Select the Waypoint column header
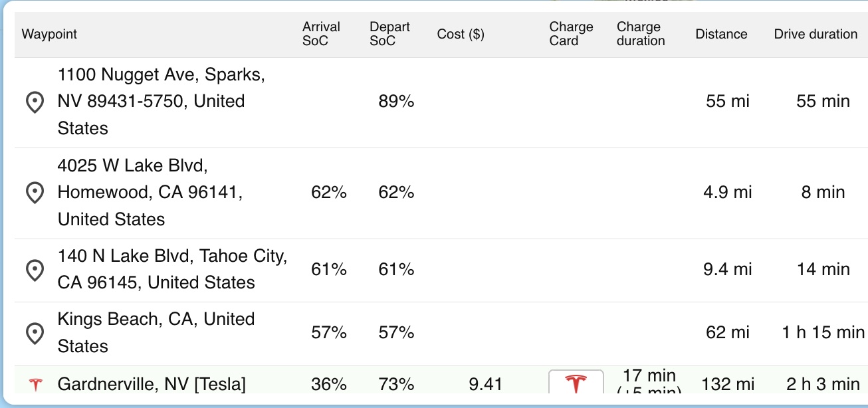 [49, 34]
